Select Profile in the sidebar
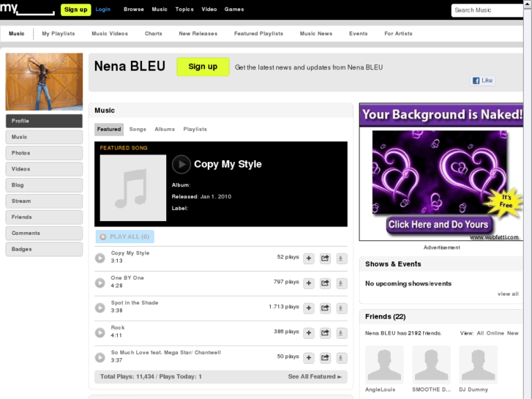The image size is (532, 399). [44, 121]
